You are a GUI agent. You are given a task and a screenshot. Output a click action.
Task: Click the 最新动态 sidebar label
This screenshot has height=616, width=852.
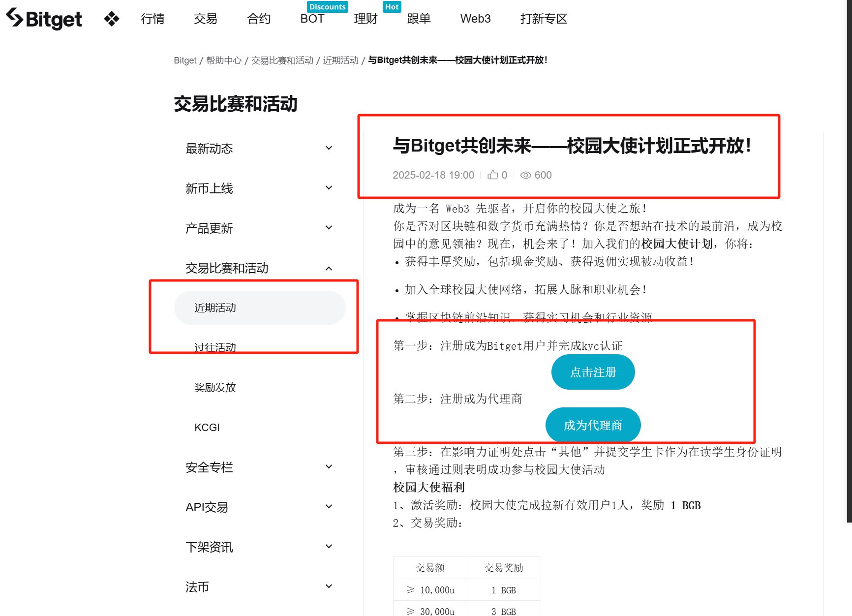point(209,148)
